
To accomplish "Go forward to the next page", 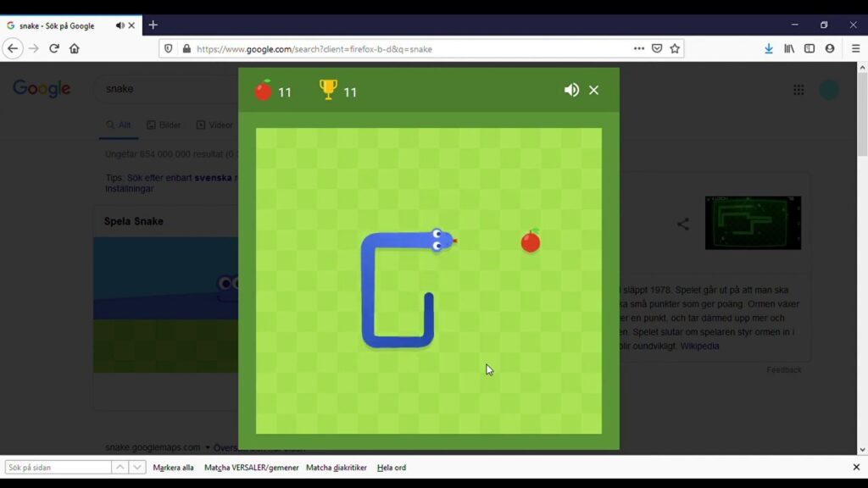I will (x=34, y=48).
